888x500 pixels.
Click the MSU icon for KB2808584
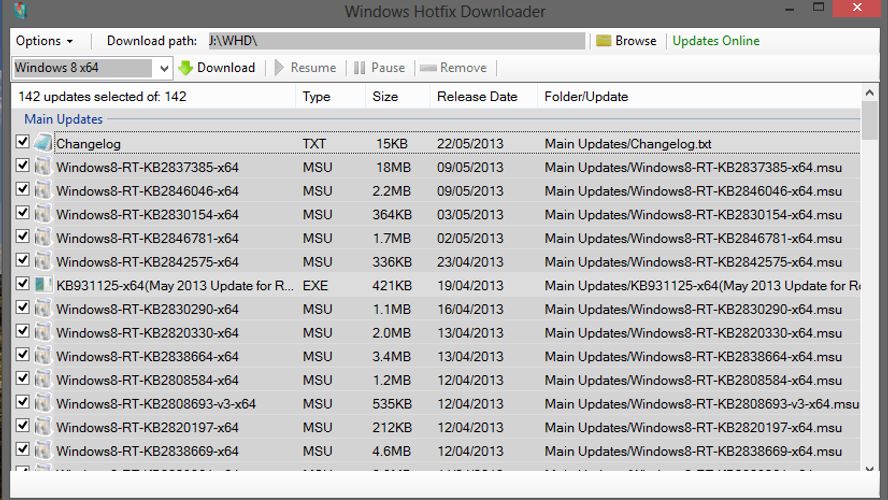tap(42, 379)
